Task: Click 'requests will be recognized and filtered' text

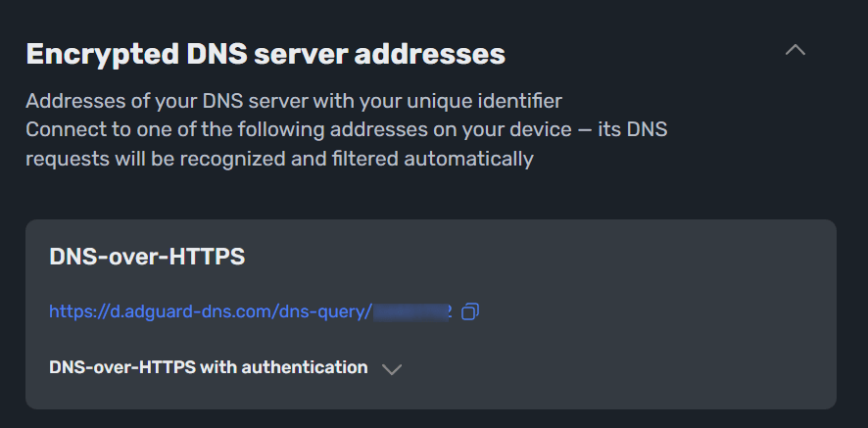Action: point(279,159)
